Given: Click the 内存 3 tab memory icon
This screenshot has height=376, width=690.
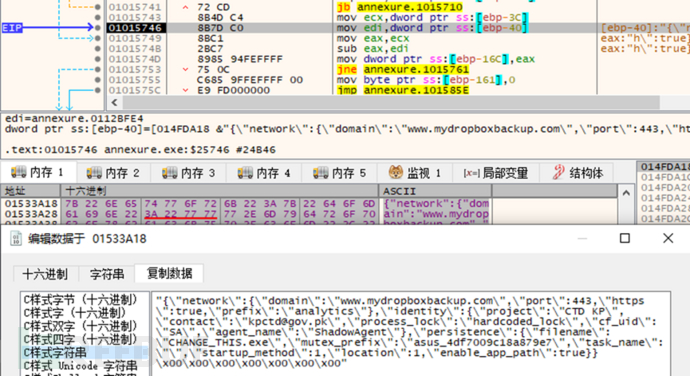Looking at the screenshot, I should (170, 172).
